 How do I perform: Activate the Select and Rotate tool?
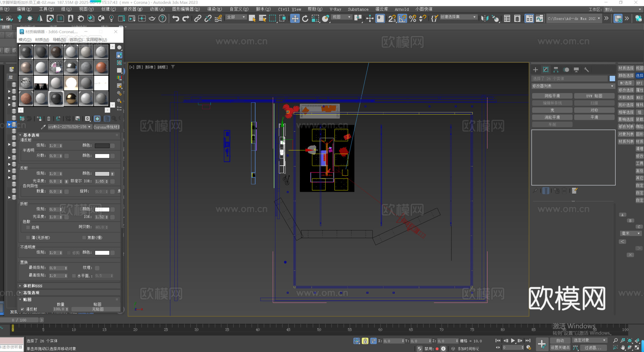coord(305,18)
